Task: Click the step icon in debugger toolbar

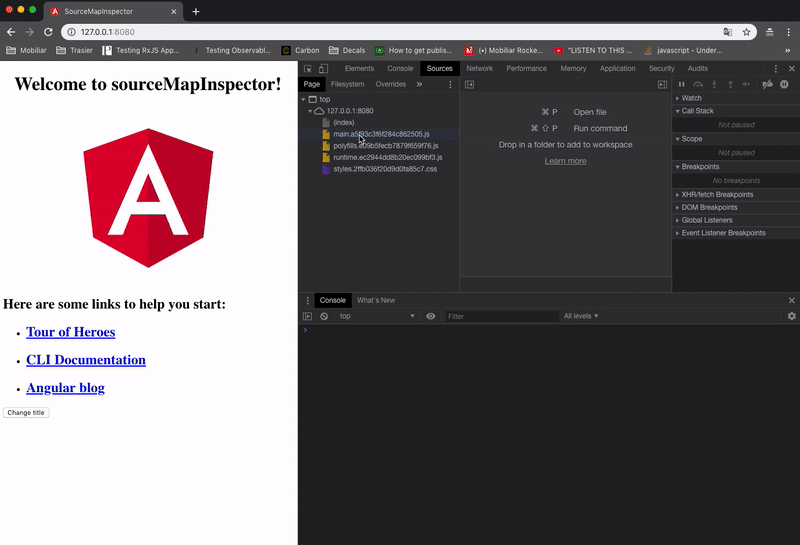Action: (746, 84)
